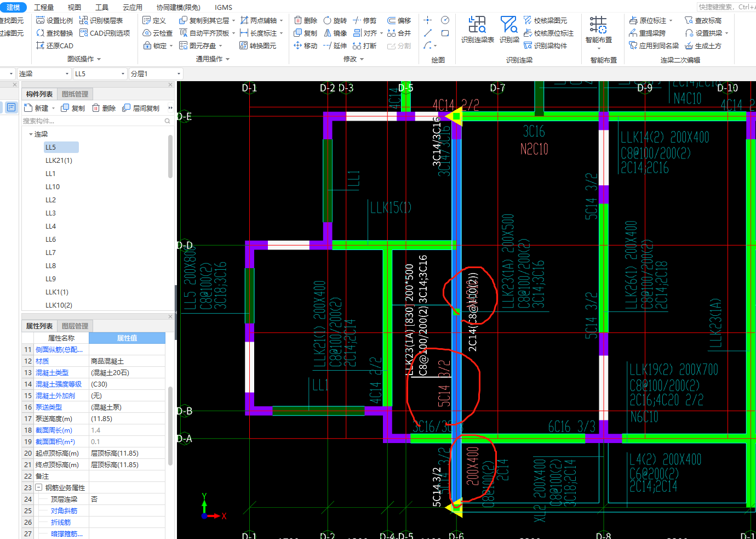This screenshot has height=539, width=756.
Task: Select the 延伸 (extend) tool
Action: (335, 46)
